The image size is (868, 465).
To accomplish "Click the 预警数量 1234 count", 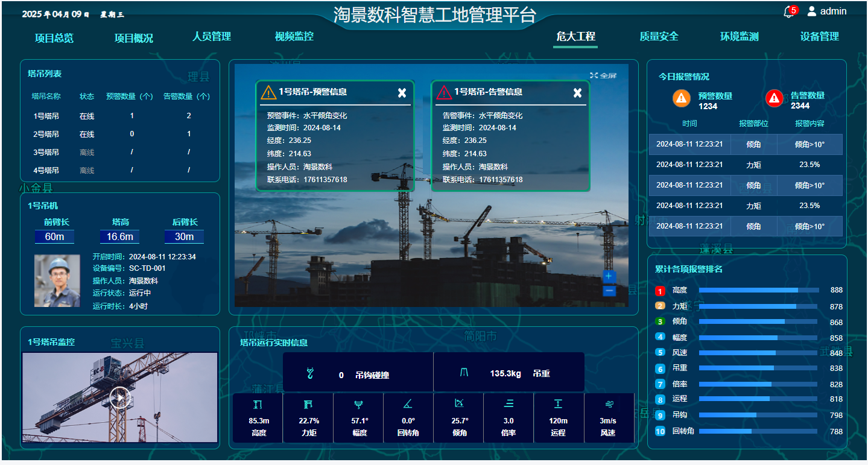I will (708, 106).
